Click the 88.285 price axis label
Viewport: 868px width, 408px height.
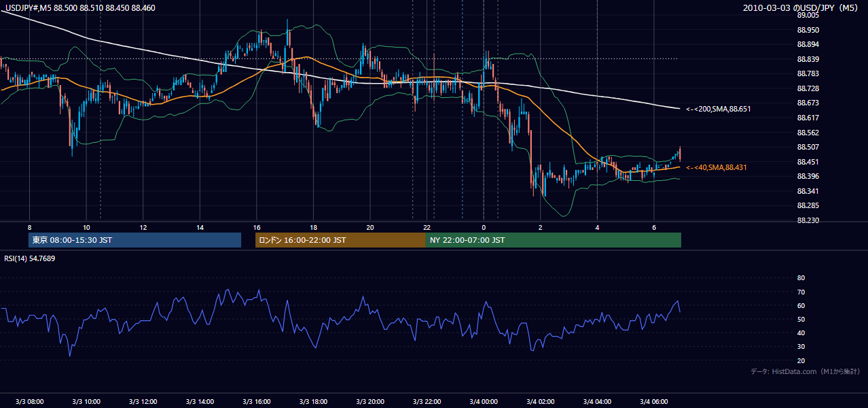pos(808,205)
